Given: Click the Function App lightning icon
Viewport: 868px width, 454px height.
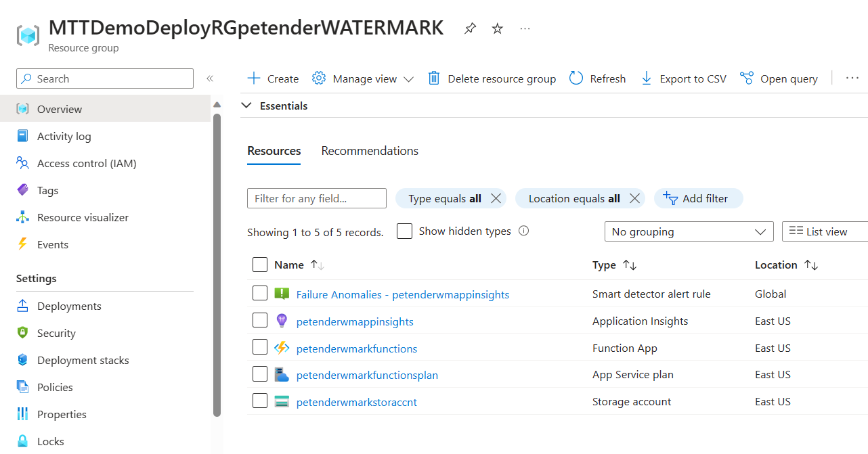Looking at the screenshot, I should (282, 348).
